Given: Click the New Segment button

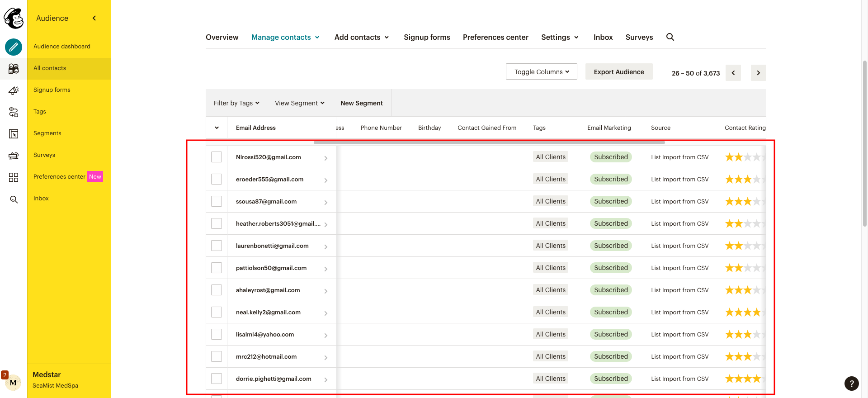Looking at the screenshot, I should click(362, 103).
